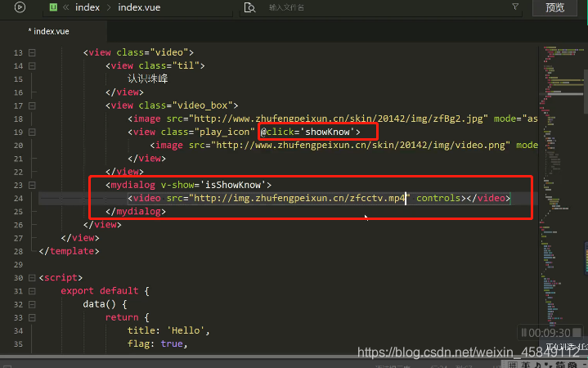The height and width of the screenshot is (368, 588).
Task: Collapse the mydialog fold at line 23
Action: [x=32, y=186]
